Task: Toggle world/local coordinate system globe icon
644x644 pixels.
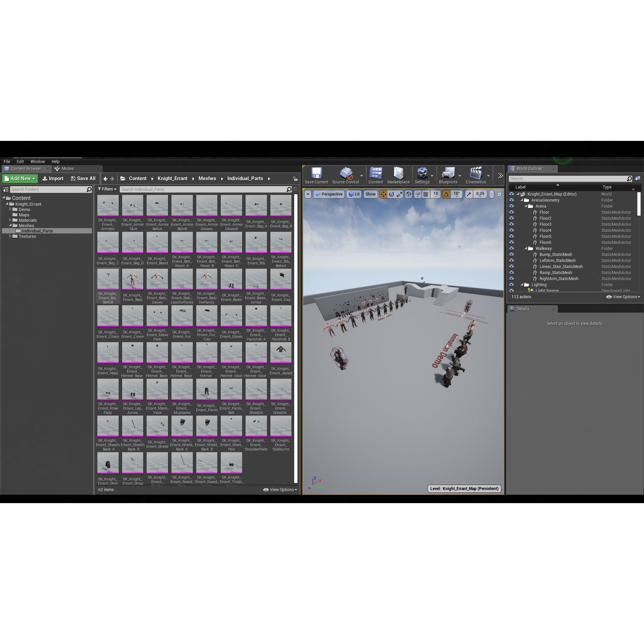Action: point(409,194)
